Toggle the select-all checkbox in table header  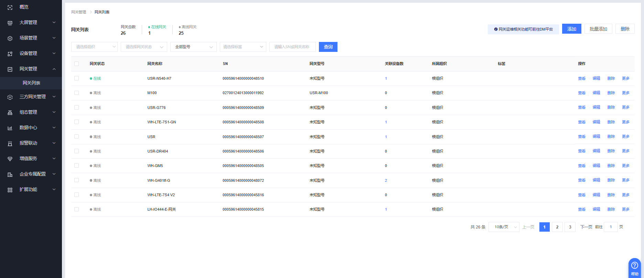point(76,64)
